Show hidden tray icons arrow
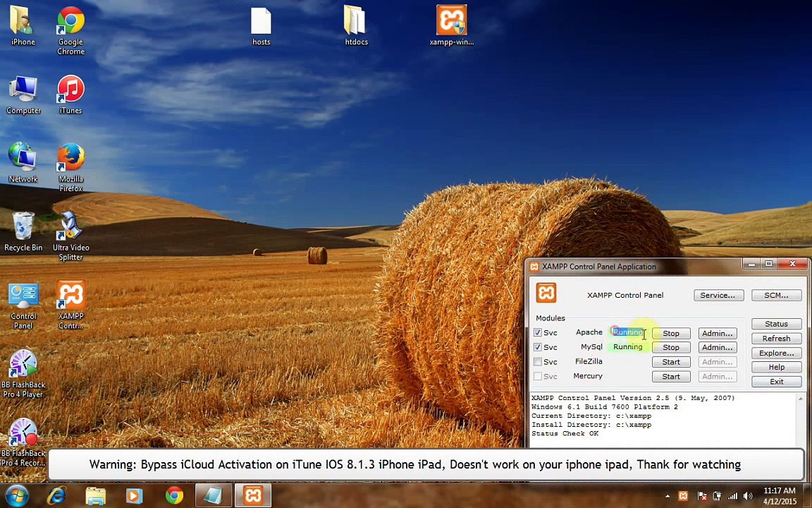This screenshot has height=508, width=812. [x=667, y=496]
